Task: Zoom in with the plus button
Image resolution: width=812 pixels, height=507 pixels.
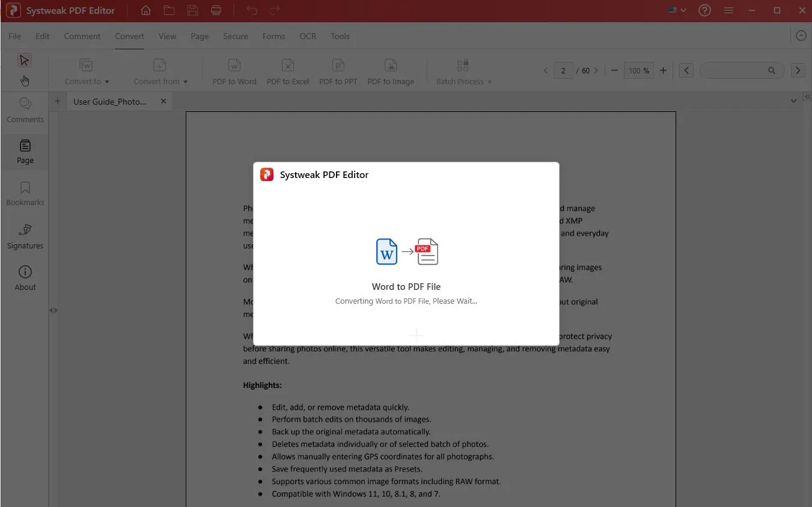Action: coord(663,70)
